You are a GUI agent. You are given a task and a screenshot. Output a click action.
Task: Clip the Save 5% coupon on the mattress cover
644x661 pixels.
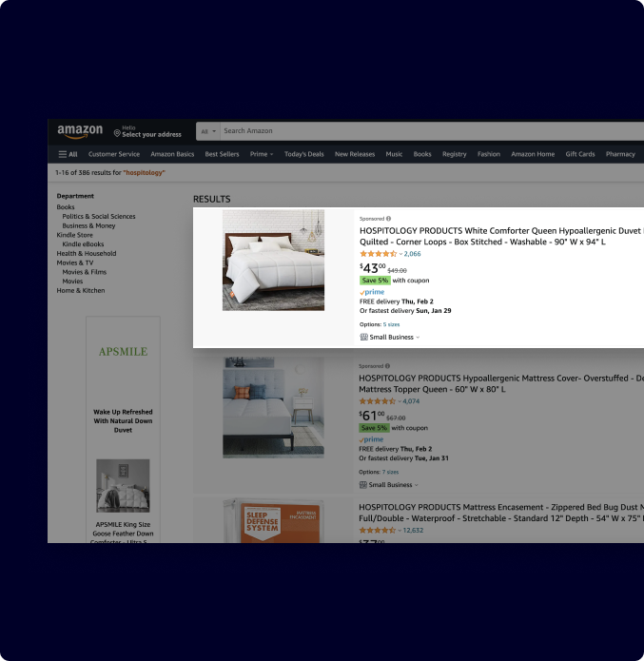click(x=374, y=428)
